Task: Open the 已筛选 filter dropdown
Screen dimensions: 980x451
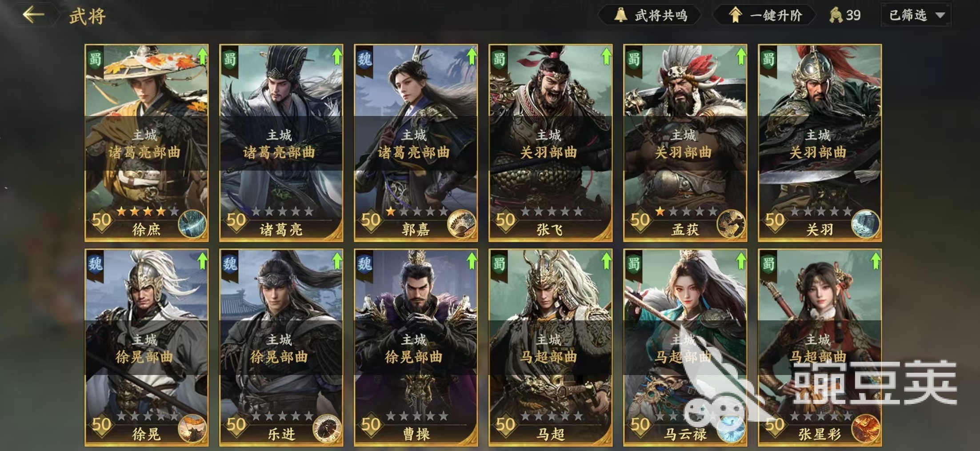Action: [916, 16]
